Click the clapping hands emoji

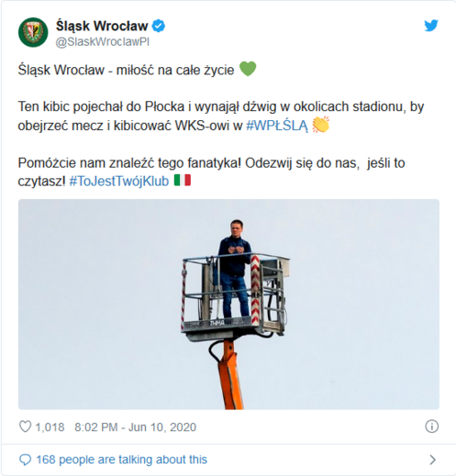(x=320, y=125)
